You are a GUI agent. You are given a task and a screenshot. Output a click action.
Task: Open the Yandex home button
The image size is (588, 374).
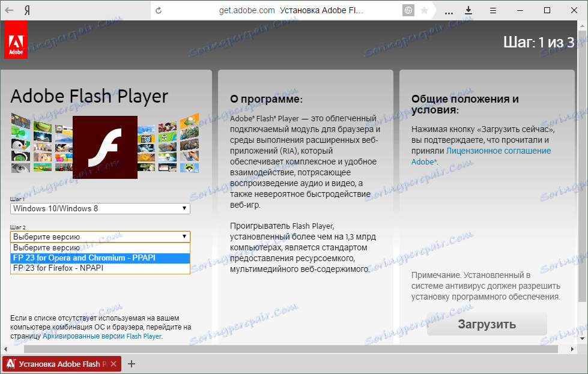pyautogui.click(x=27, y=10)
